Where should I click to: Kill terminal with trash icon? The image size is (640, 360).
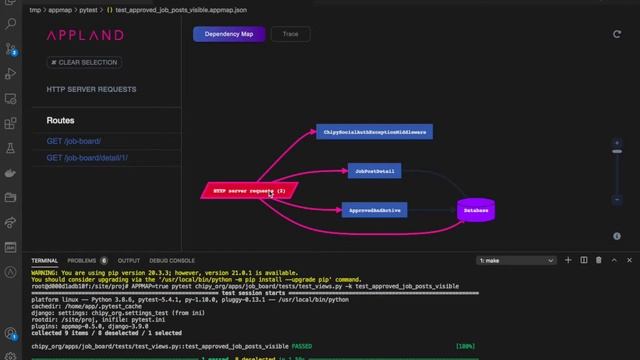click(598, 260)
